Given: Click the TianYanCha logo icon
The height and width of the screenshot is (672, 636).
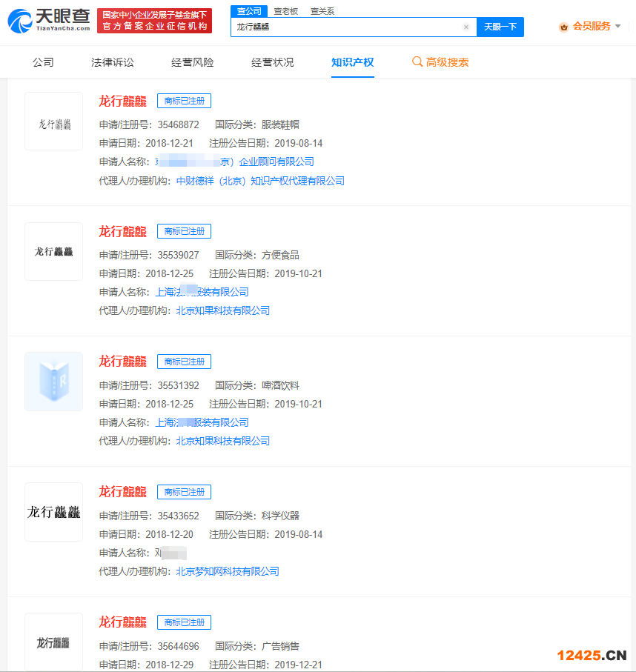Looking at the screenshot, I should tap(21, 21).
